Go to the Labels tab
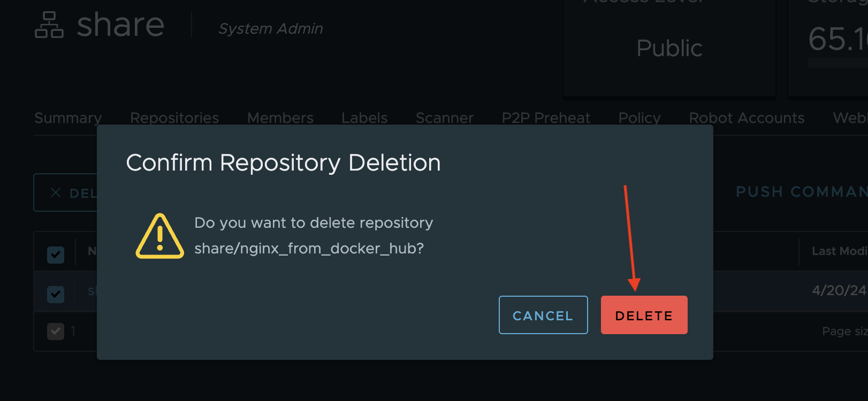 pos(364,118)
